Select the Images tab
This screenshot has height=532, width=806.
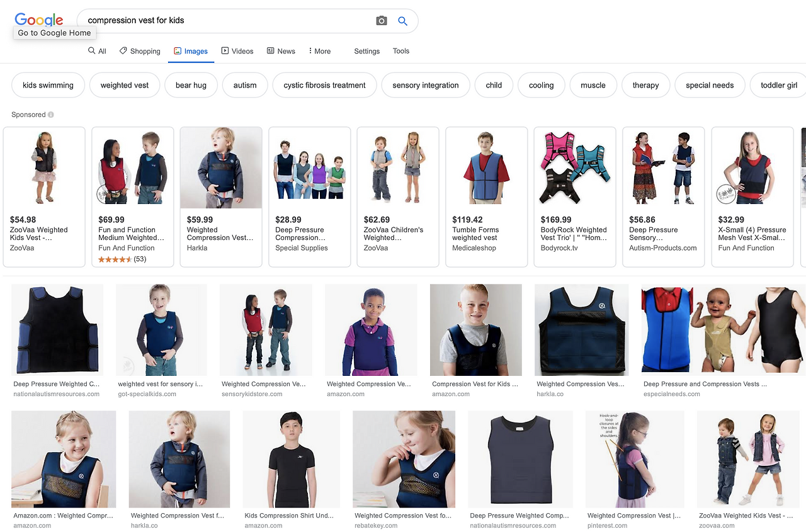click(191, 51)
